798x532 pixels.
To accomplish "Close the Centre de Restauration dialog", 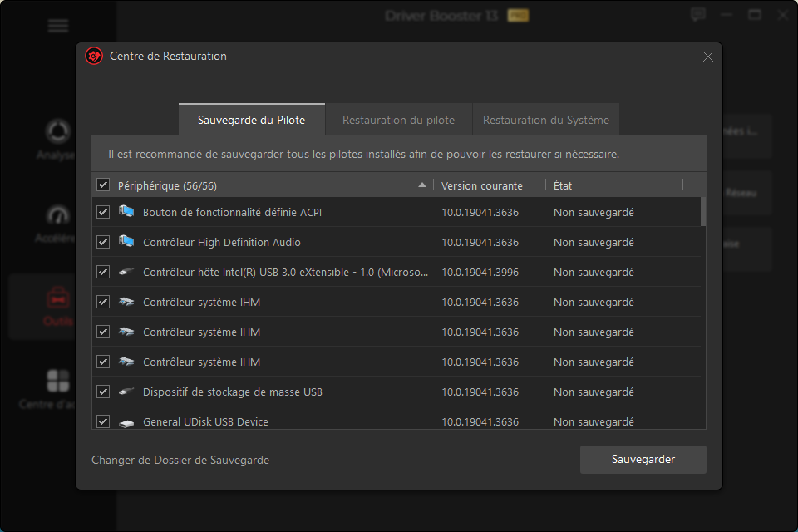I will tap(708, 57).
